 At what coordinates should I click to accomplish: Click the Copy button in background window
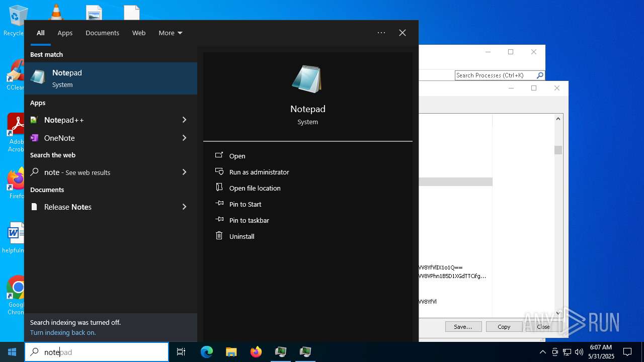pyautogui.click(x=504, y=326)
